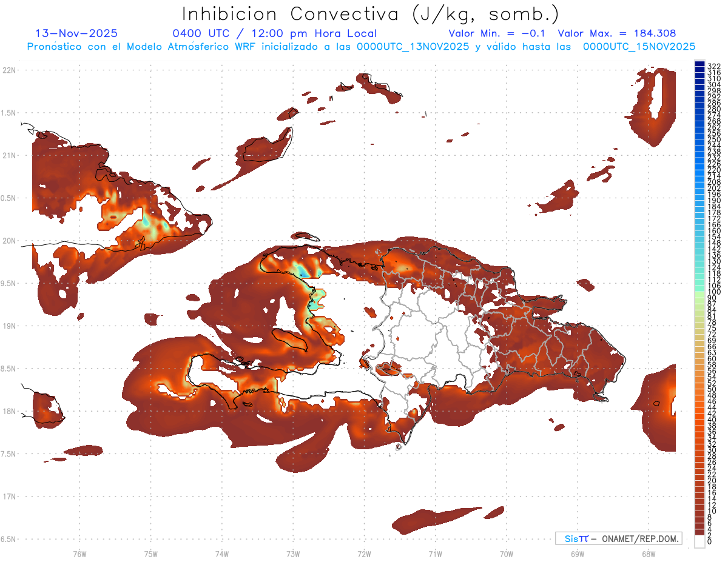
Task: Click the '20N' latitude label
Action: click(10, 241)
